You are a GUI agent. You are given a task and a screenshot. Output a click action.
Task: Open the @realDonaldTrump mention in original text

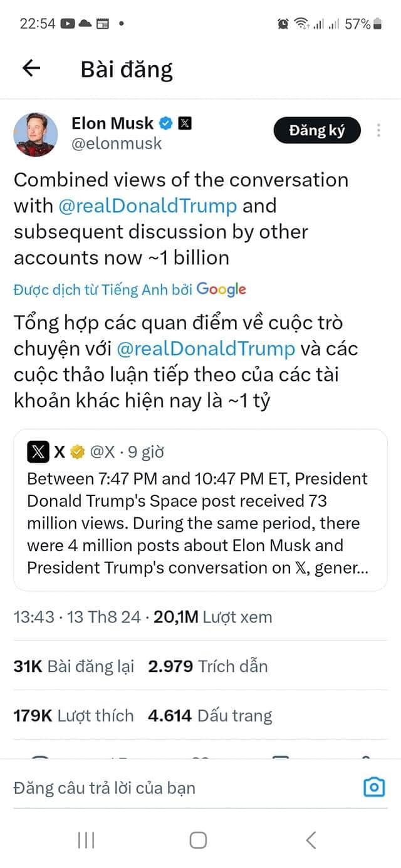[148, 206]
